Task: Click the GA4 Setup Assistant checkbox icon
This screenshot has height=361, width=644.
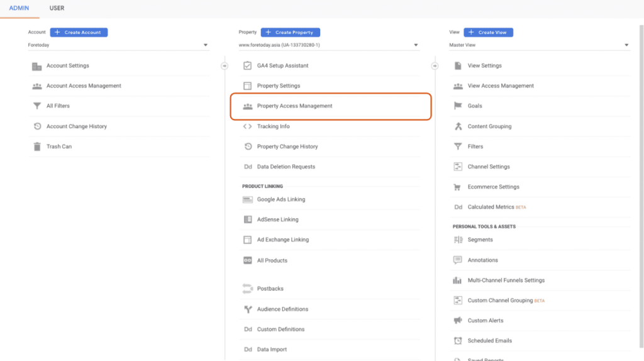Action: point(247,66)
